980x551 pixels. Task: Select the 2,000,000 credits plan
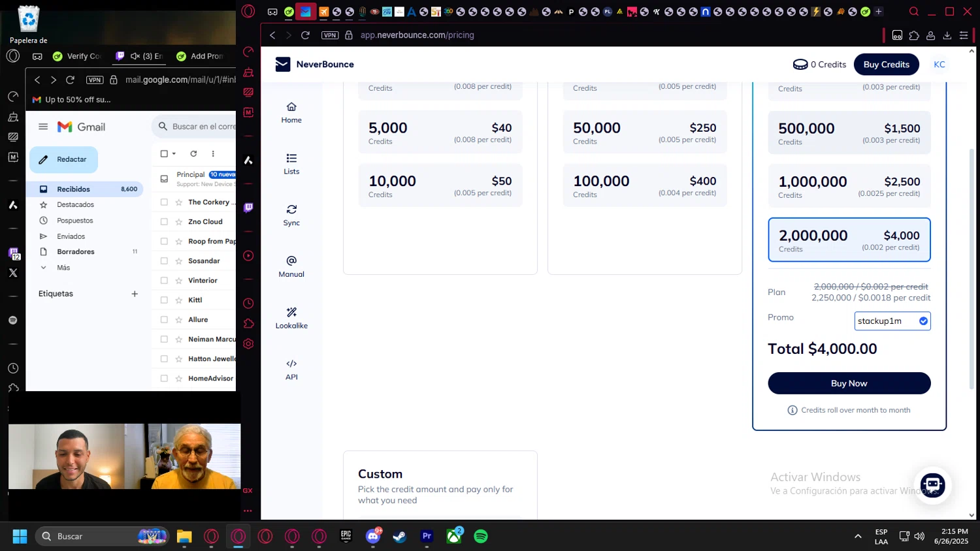coord(849,240)
